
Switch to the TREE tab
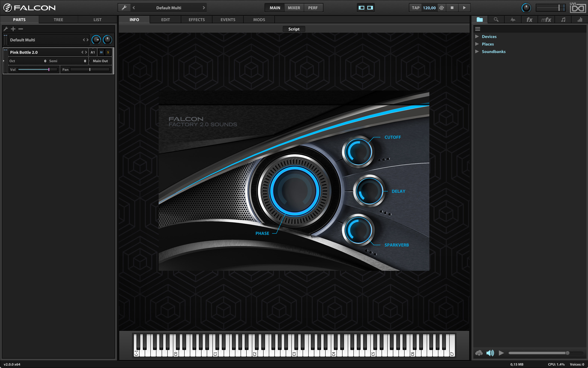[x=58, y=20]
